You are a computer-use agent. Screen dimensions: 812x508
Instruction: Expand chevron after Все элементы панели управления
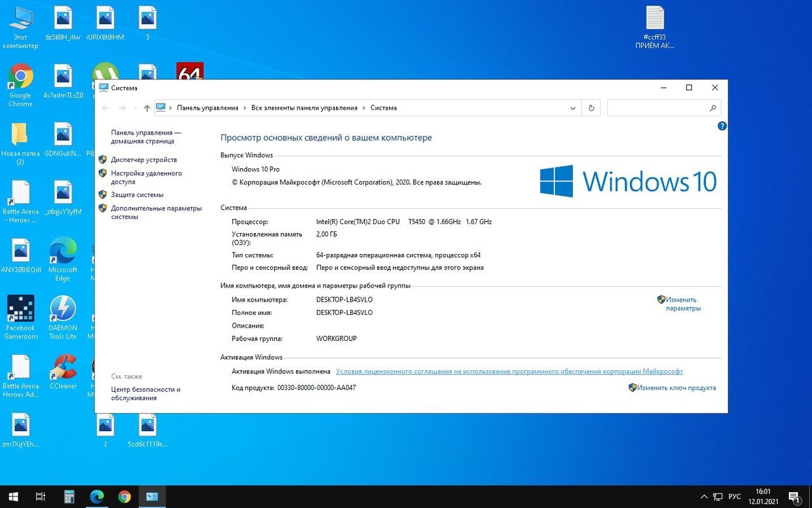tap(364, 108)
